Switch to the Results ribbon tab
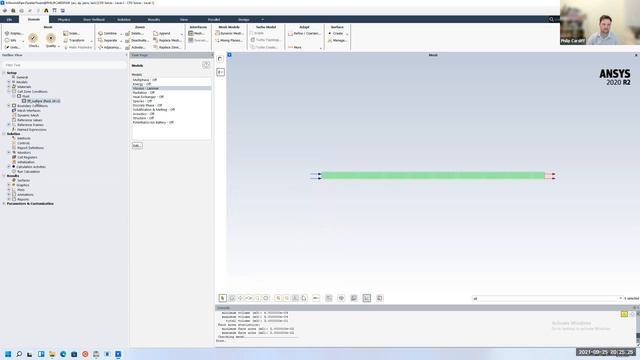This screenshot has height=360, width=640. tap(154, 19)
